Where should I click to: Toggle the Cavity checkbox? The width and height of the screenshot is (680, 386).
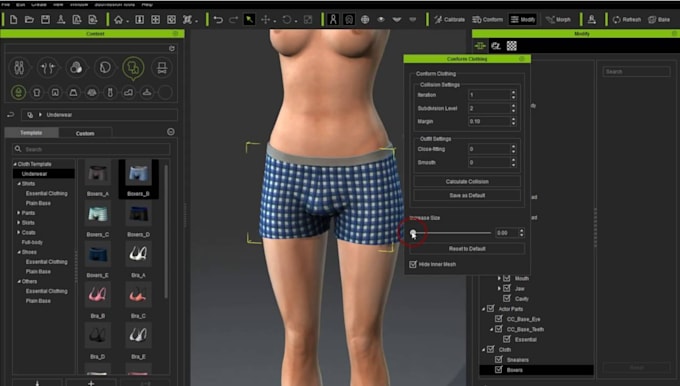pyautogui.click(x=507, y=298)
